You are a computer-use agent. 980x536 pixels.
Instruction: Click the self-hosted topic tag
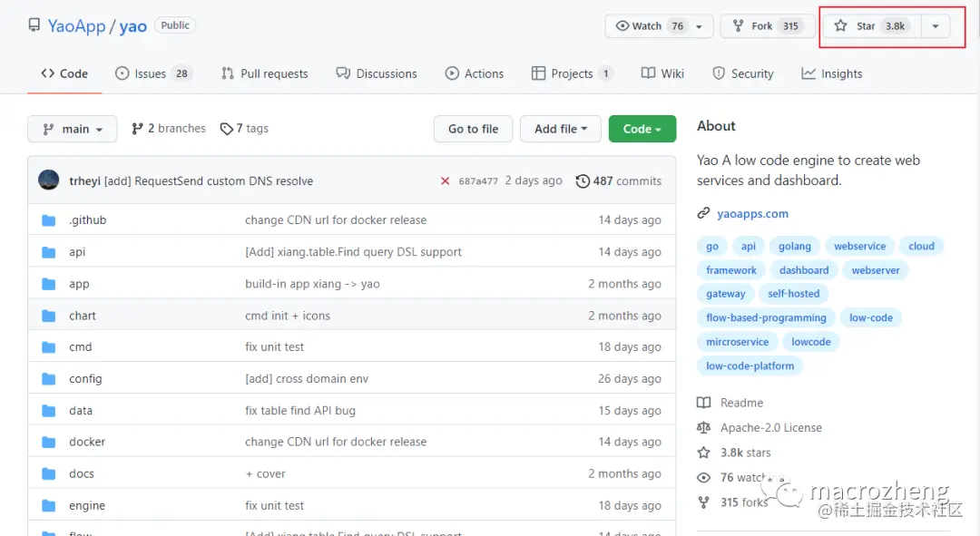click(x=793, y=294)
